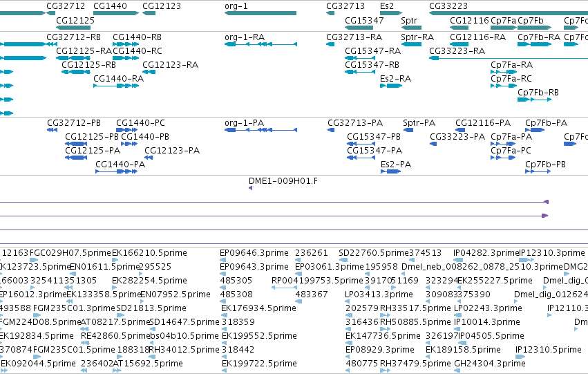Select the Es2 gene label

[x=387, y=6]
